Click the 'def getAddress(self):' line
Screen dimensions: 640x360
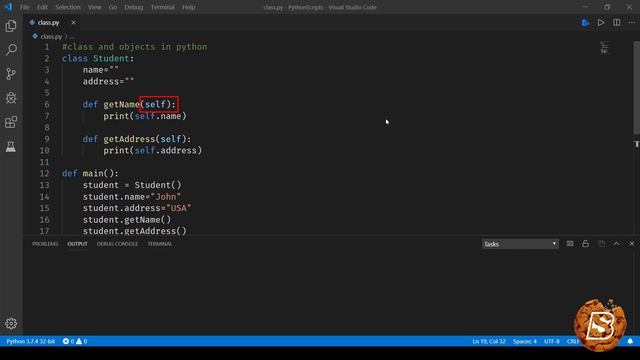(137, 139)
